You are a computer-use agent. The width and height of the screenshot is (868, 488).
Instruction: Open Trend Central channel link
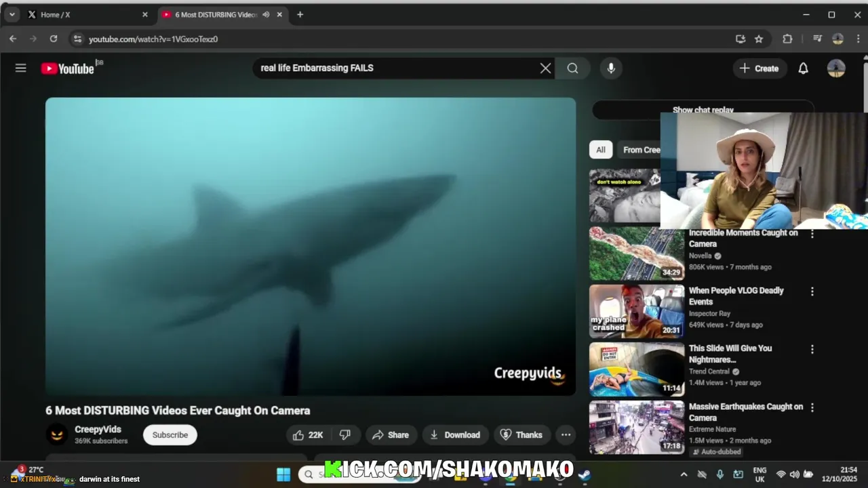click(x=709, y=371)
